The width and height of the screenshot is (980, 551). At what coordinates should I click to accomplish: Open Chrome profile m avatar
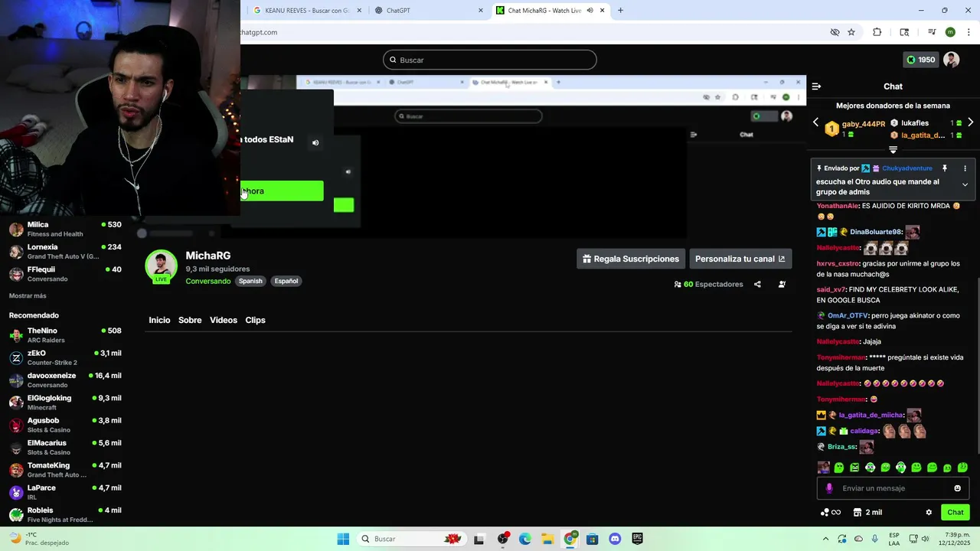[950, 32]
